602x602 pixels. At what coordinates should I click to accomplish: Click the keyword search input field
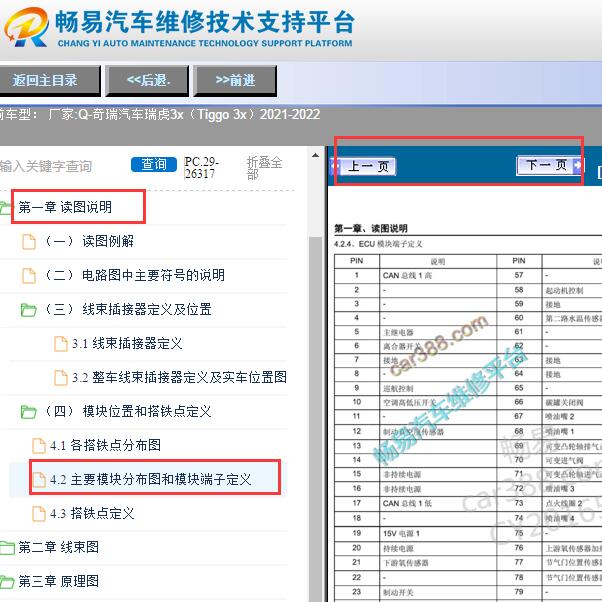(61, 166)
